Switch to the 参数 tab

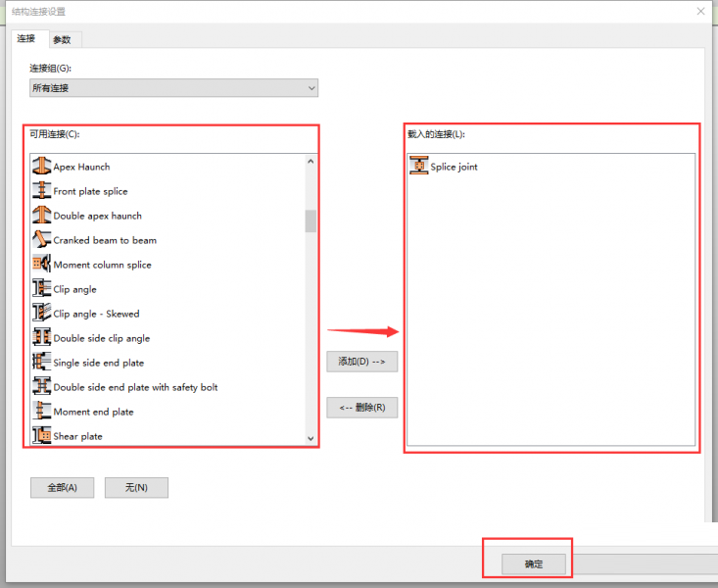click(62, 39)
